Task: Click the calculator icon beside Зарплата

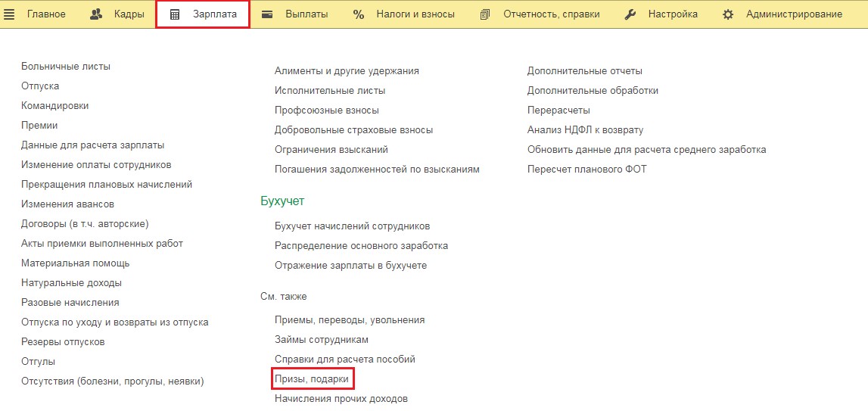Action: [x=175, y=15]
